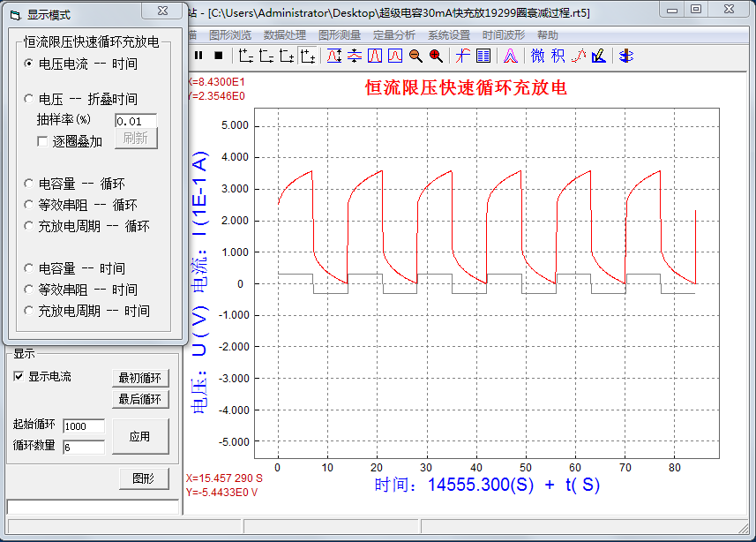Click the 抽样率 value input box

pyautogui.click(x=135, y=121)
